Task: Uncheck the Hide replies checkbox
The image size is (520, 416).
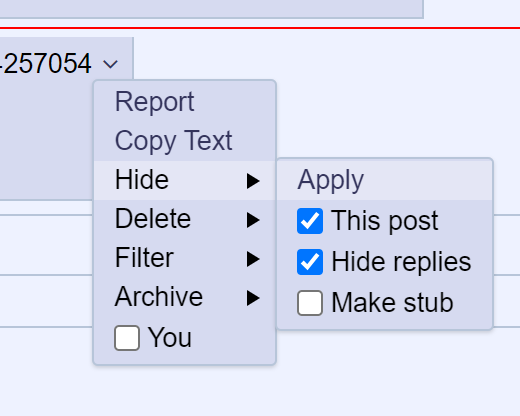Action: (x=310, y=262)
